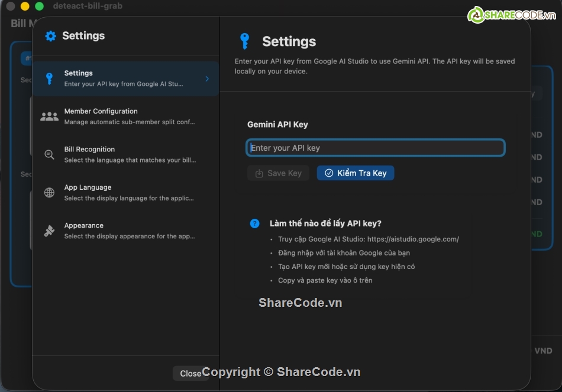Open the aistudio.google.com link in help text
This screenshot has height=392, width=562.
point(413,239)
